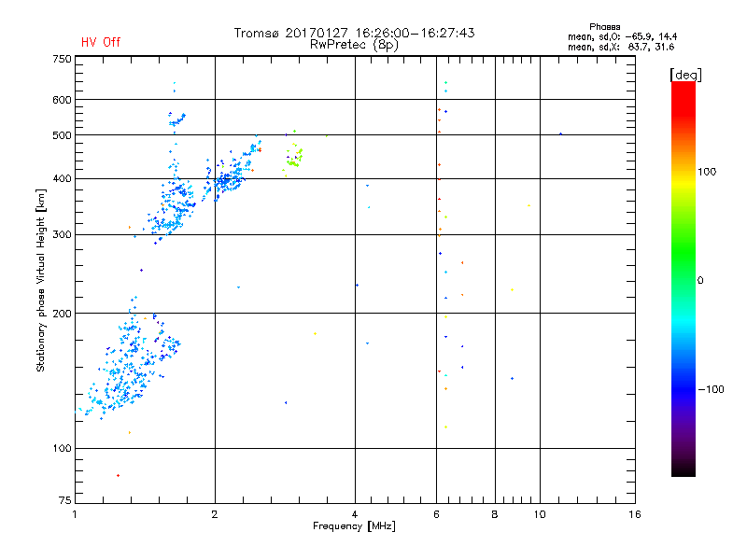
Task: Click the frequency axis tick label "16"
Action: click(x=635, y=514)
